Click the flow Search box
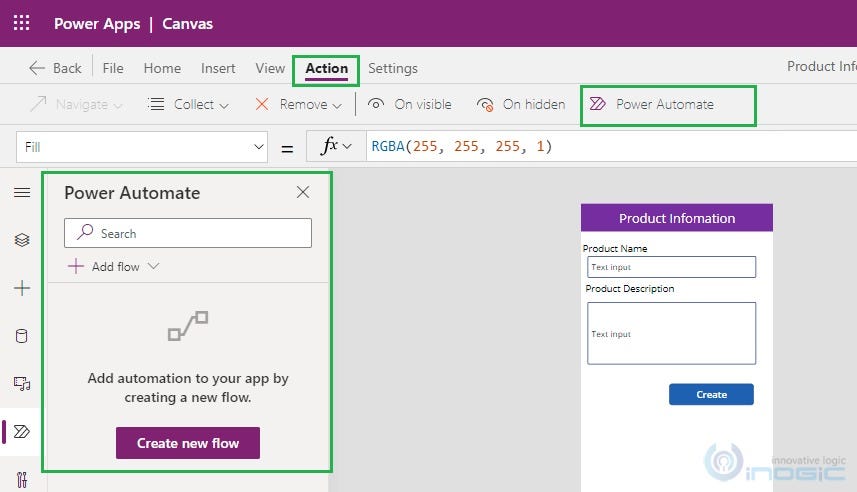 (188, 233)
